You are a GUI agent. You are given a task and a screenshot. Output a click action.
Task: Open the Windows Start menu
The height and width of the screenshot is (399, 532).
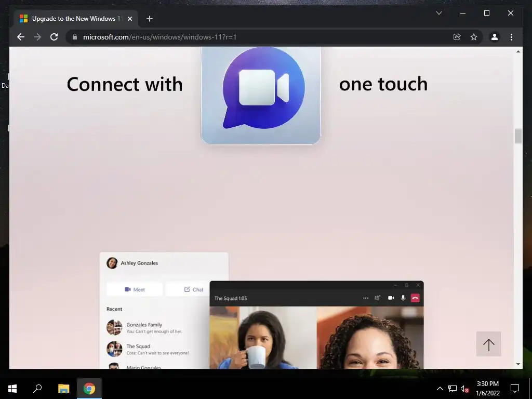(x=12, y=388)
